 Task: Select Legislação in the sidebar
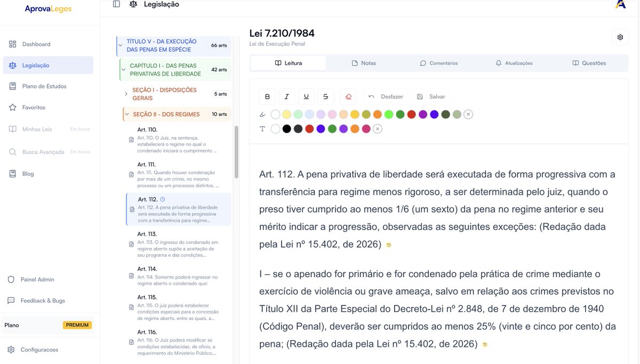click(x=48, y=65)
